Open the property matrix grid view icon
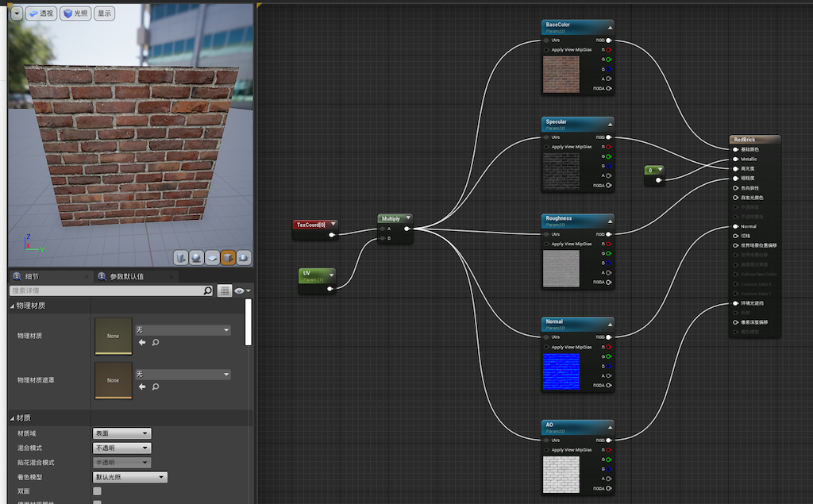Image resolution: width=813 pixels, height=504 pixels. pyautogui.click(x=225, y=291)
